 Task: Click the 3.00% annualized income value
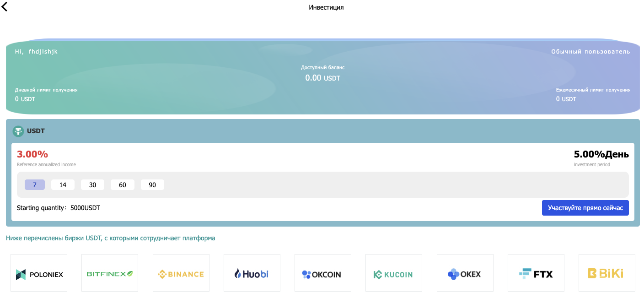(x=32, y=154)
